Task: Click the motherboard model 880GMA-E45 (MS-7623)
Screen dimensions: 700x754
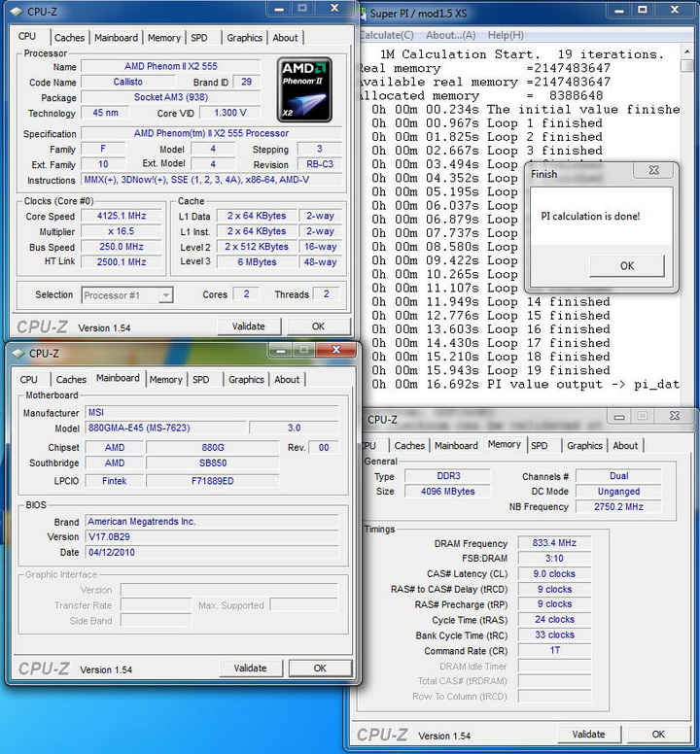Action: click(166, 428)
